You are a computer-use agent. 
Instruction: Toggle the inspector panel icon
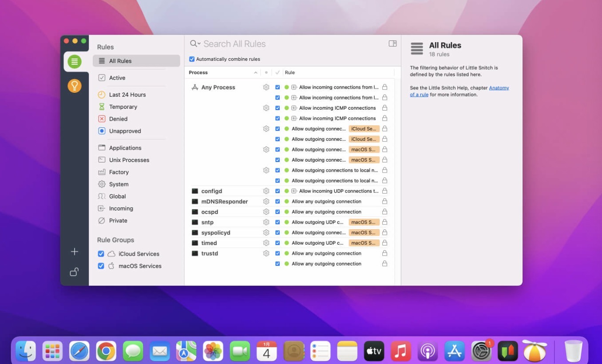[x=392, y=44]
